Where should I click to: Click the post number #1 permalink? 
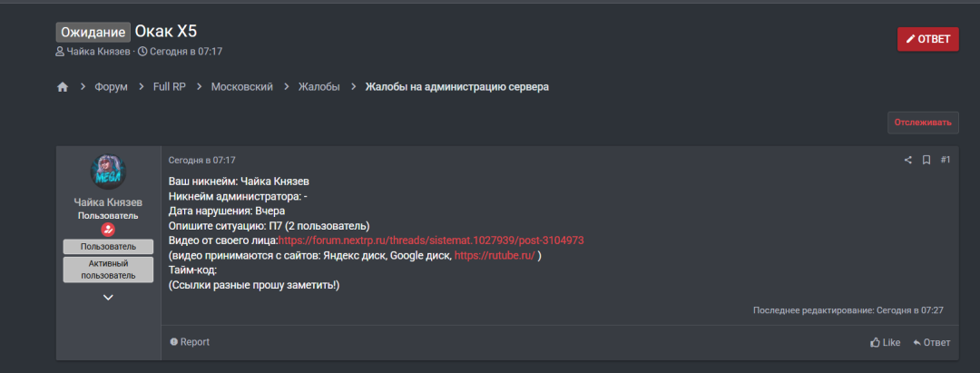click(946, 160)
